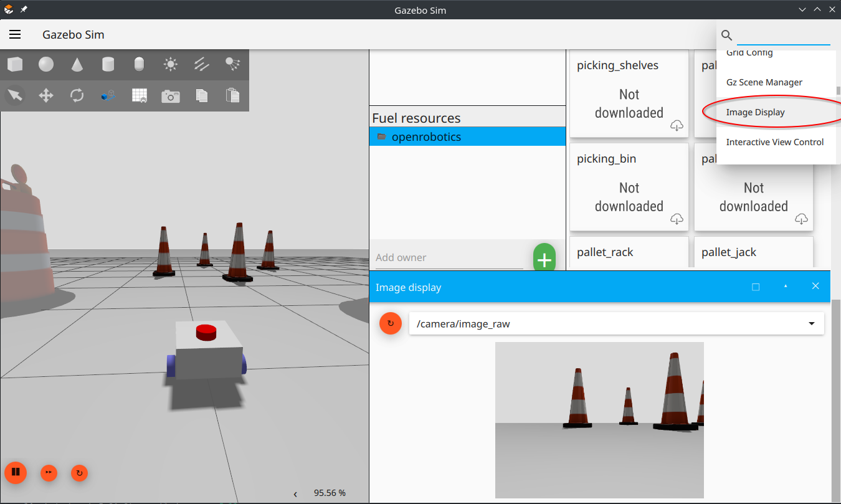This screenshot has width=841, height=504.
Task: Expand the real time factor panel arrow
Action: click(295, 493)
